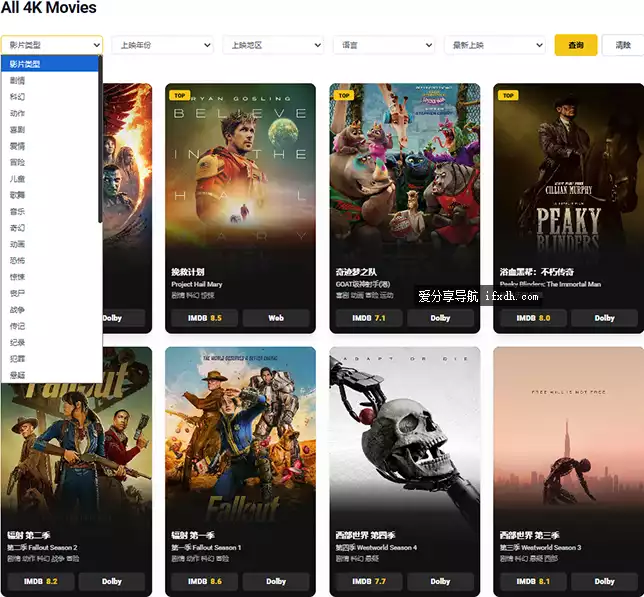644x597 pixels.
Task: Click the Dolby badge on 辐射 第二季
Action: coord(112,581)
